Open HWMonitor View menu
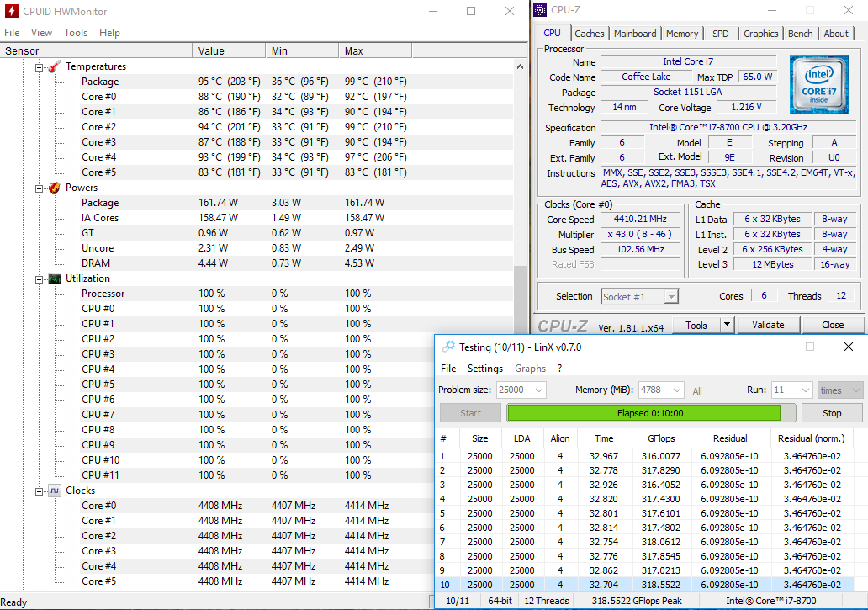The image size is (868, 610). click(x=41, y=33)
